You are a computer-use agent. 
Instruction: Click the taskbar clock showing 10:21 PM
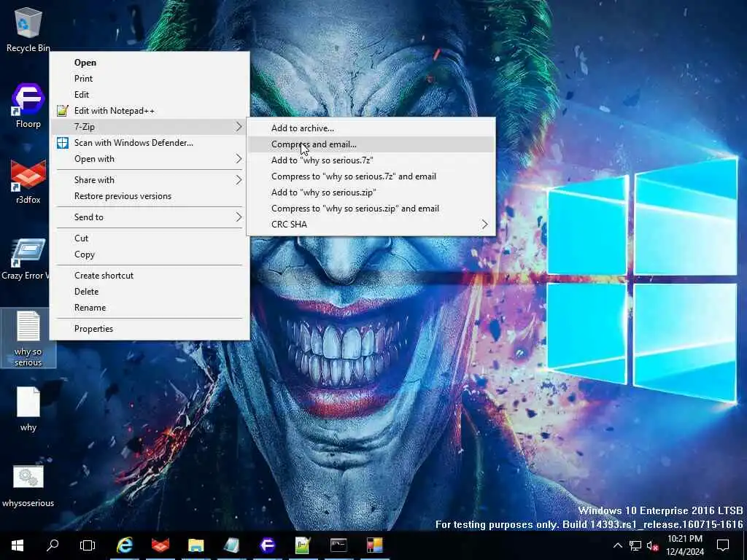685,545
